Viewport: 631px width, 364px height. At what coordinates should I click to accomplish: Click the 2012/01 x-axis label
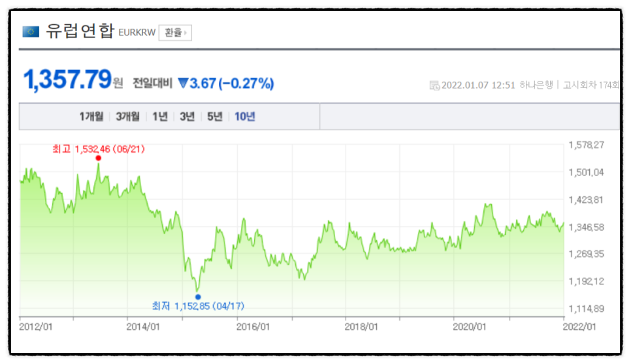click(35, 327)
